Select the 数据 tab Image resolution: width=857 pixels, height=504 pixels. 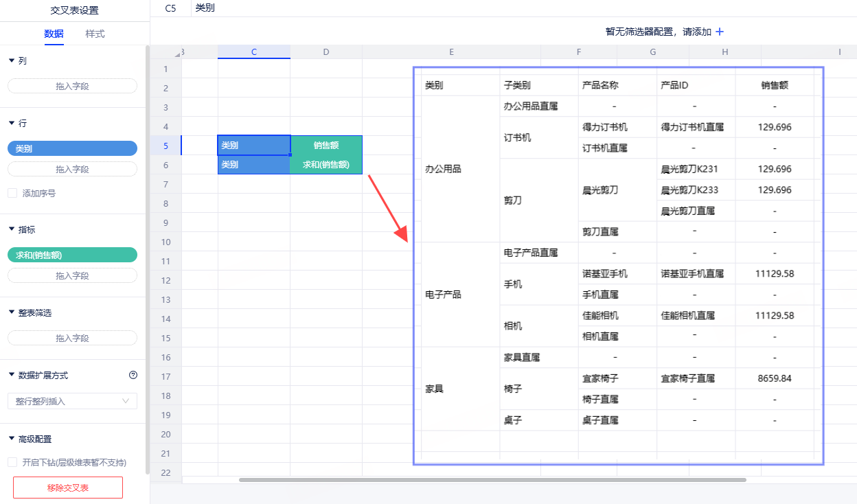[54, 34]
